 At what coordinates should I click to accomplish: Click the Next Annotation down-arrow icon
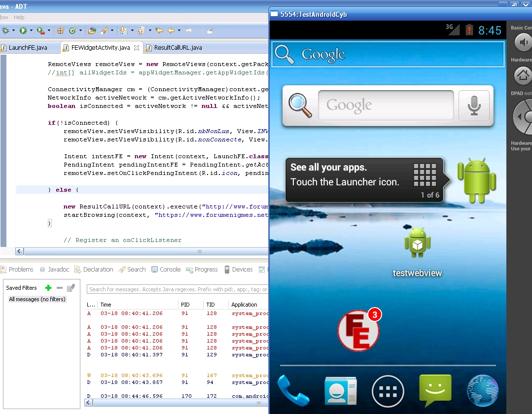tap(123, 31)
